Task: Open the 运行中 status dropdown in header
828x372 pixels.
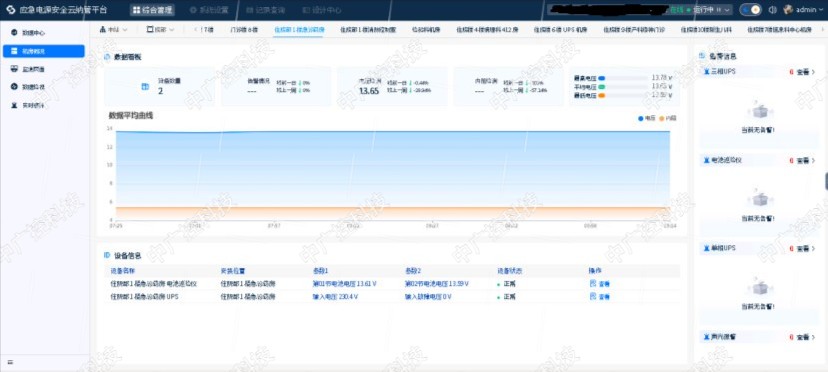Action: 712,10
